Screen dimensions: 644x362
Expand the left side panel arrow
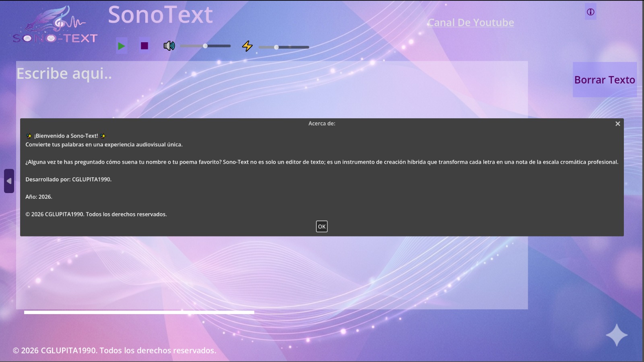click(9, 181)
